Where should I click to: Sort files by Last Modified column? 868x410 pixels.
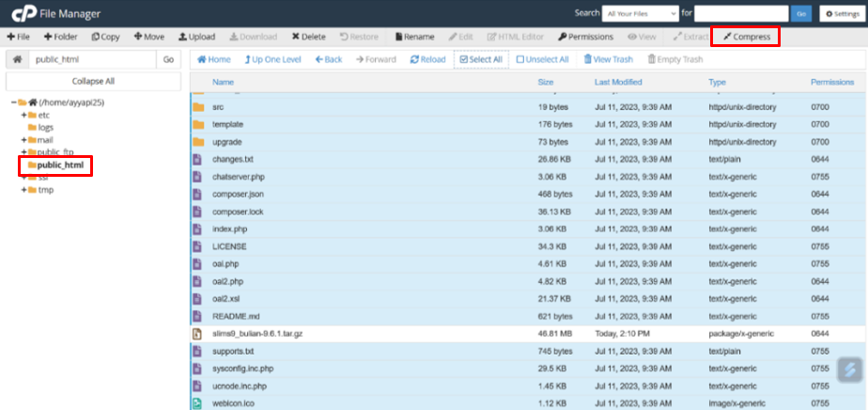coord(618,82)
